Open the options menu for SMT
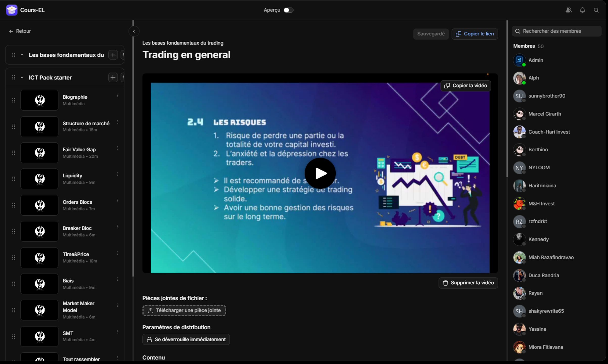Image resolution: width=608 pixels, height=364 pixels. click(x=118, y=332)
